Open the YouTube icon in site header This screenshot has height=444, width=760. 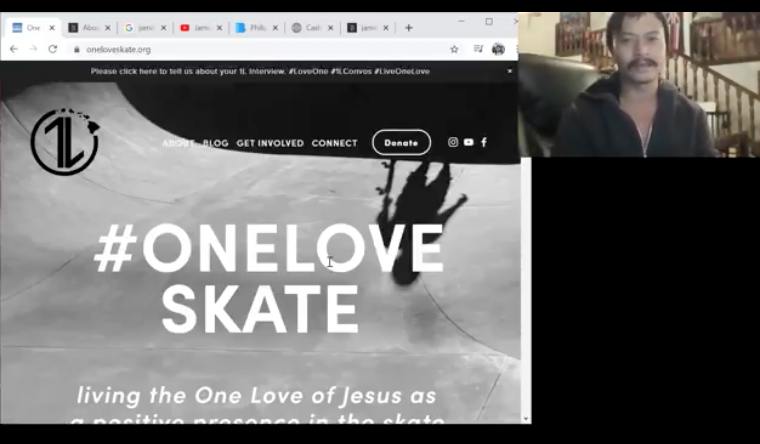(468, 142)
